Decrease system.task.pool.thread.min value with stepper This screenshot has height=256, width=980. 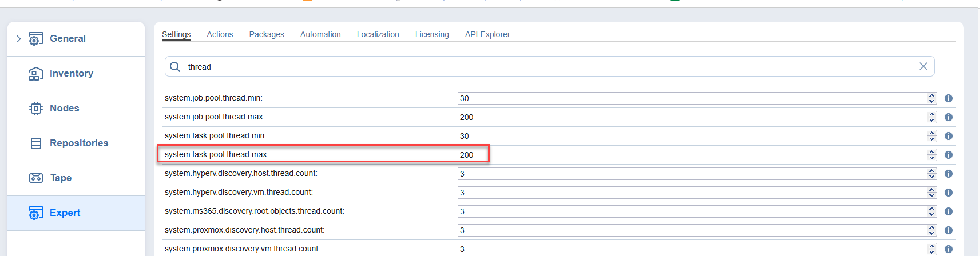931,139
